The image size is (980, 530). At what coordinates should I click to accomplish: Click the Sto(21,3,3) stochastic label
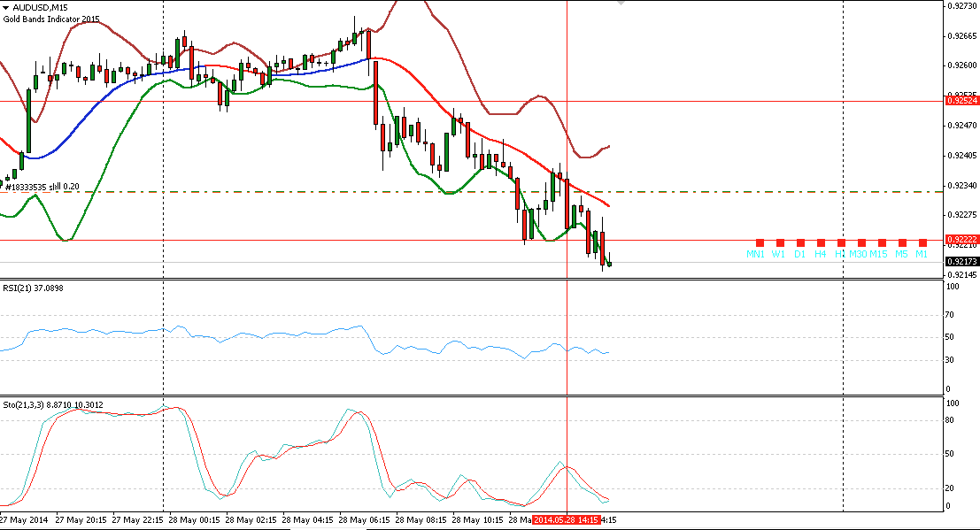[x=51, y=404]
